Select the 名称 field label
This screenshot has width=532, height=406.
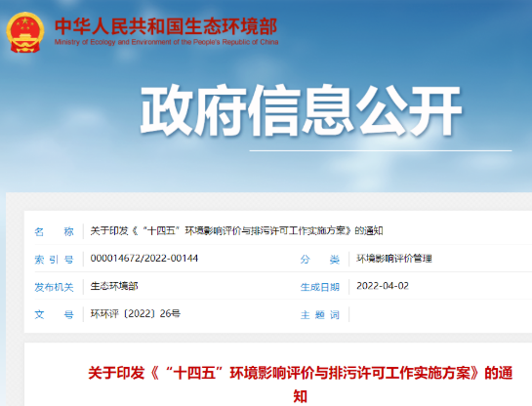click(x=54, y=231)
